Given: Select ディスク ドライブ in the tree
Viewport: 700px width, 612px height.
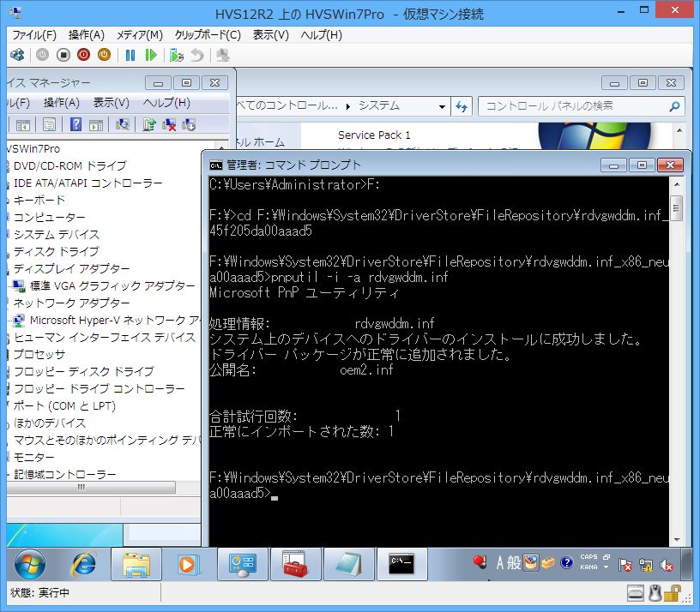Looking at the screenshot, I should coord(57,251).
